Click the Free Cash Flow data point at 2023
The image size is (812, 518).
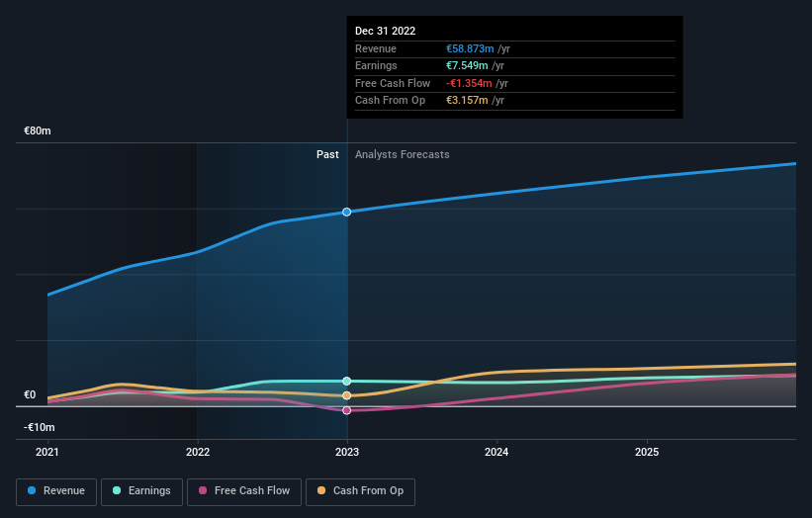(347, 410)
